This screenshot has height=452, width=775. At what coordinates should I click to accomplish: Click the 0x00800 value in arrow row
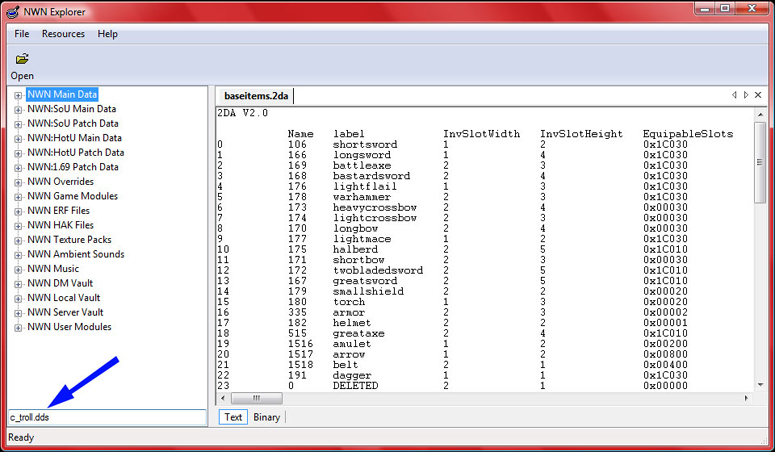click(665, 354)
